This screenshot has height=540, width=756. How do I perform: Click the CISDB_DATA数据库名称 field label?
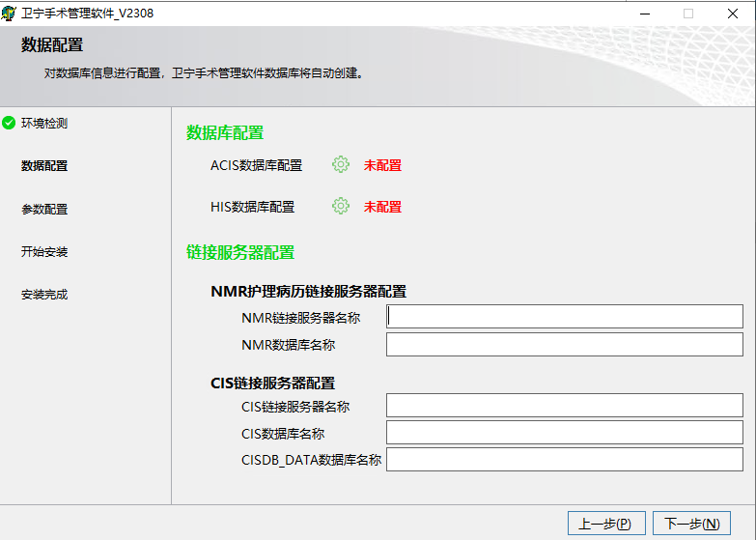312,460
